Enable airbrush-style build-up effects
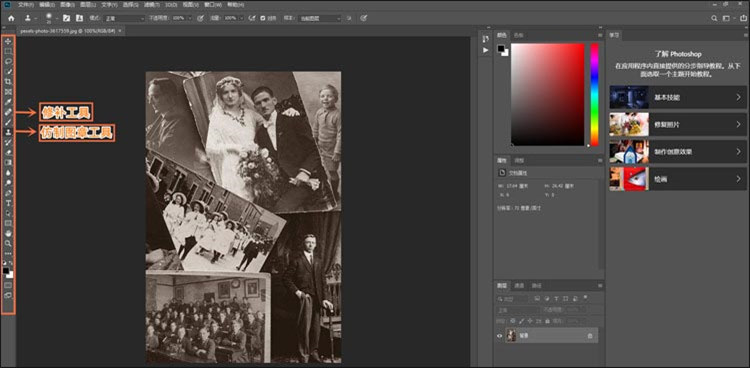 tap(252, 18)
